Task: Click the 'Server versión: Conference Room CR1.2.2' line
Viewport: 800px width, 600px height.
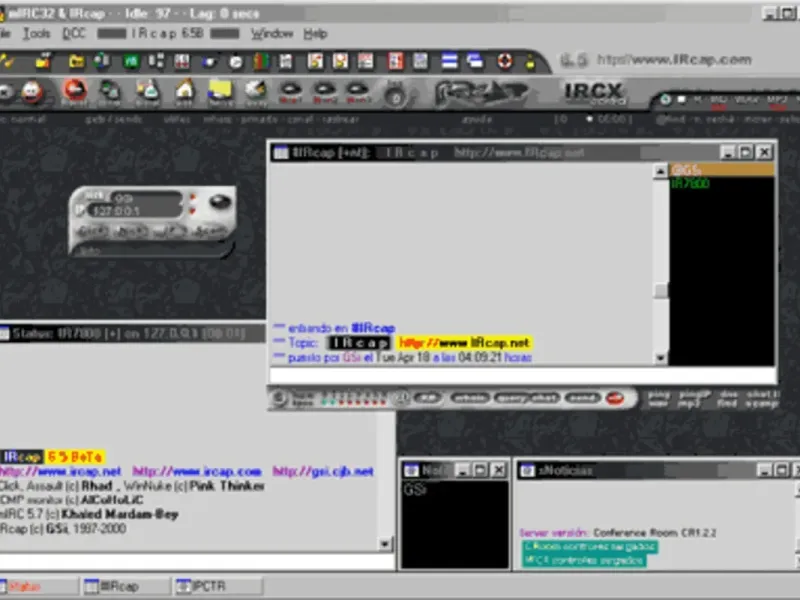Action: 618,533
